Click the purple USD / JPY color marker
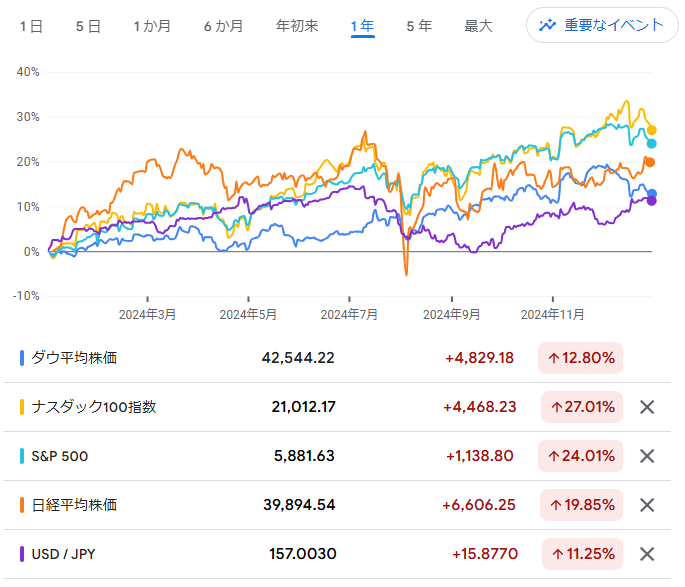The height and width of the screenshot is (587, 685). pos(22,554)
